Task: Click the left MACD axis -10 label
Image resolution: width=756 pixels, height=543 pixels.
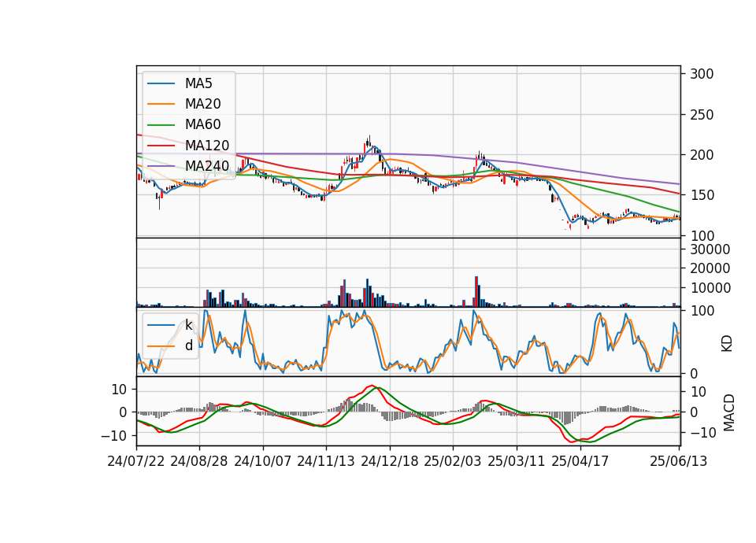Action: (x=113, y=435)
